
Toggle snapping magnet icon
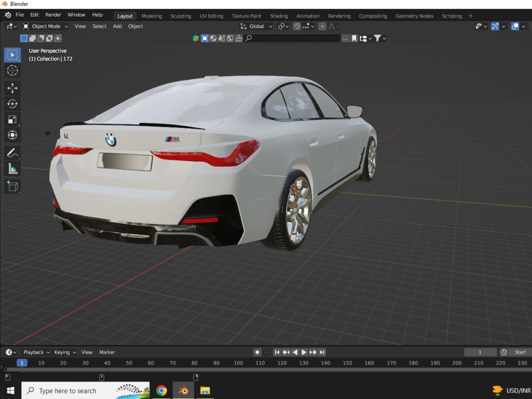pos(297,27)
